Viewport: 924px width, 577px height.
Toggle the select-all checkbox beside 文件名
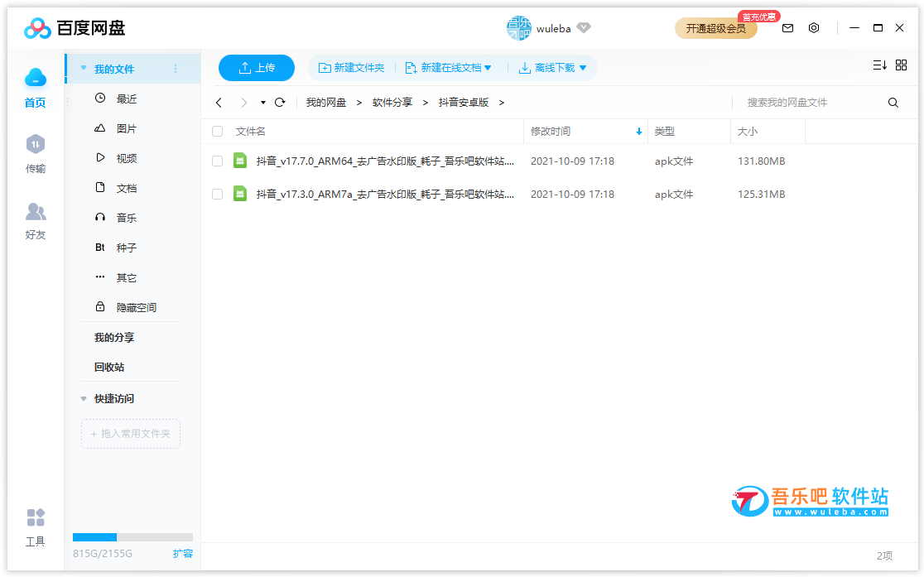click(218, 132)
